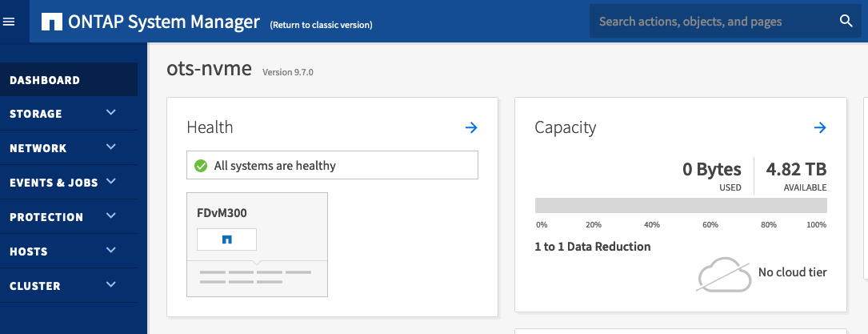
Task: Click Return to classic version link
Action: tap(321, 25)
